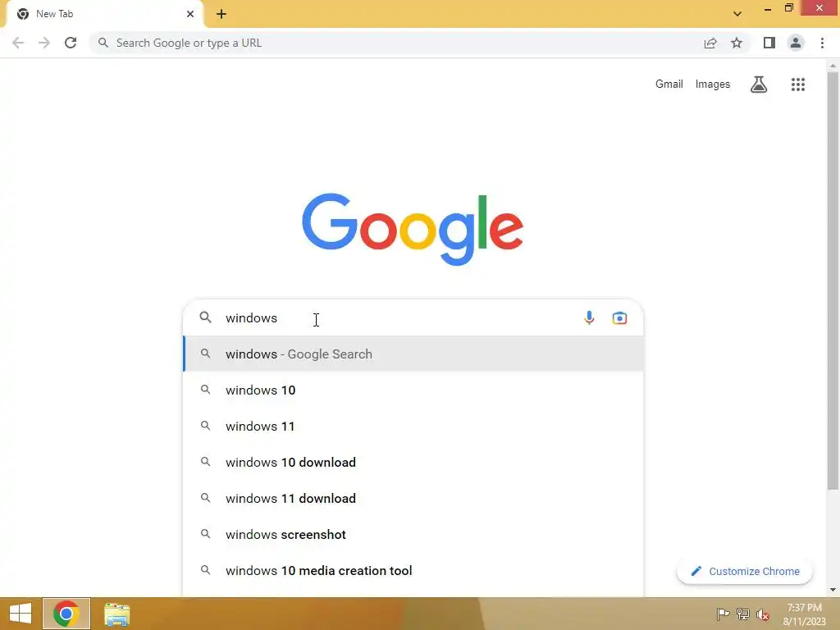Open Search Labs flask icon
This screenshot has height=630, width=840.
tap(759, 84)
